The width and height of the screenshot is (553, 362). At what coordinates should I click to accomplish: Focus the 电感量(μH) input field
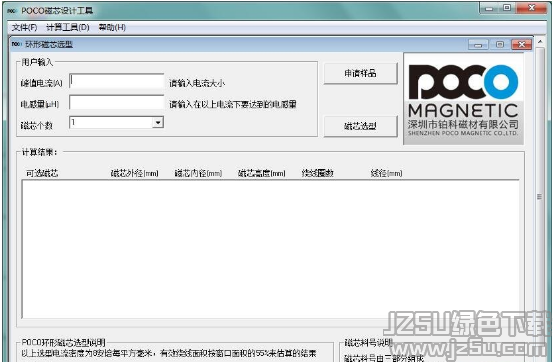point(117,103)
